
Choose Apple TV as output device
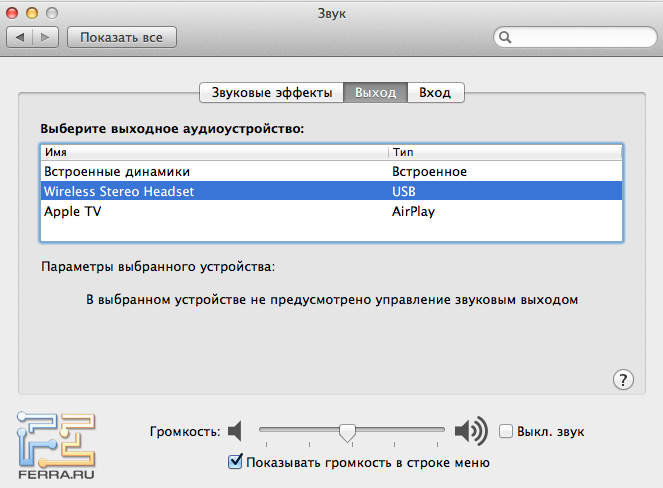pos(332,211)
